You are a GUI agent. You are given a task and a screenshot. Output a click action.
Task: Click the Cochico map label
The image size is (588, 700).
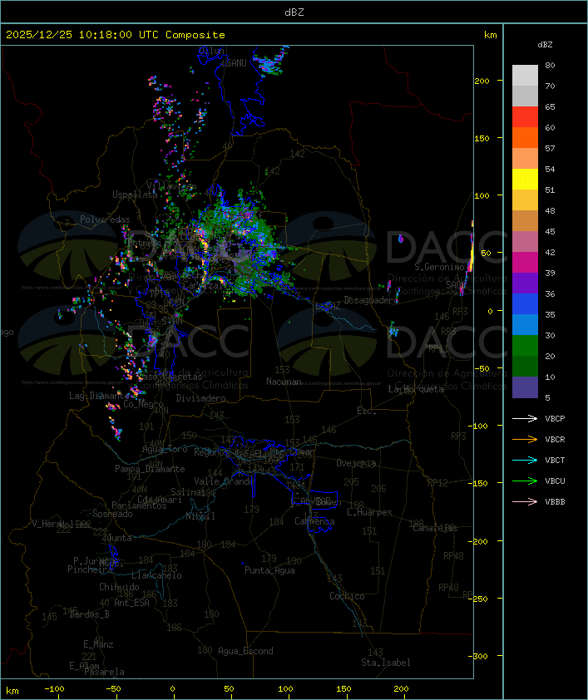(x=347, y=596)
